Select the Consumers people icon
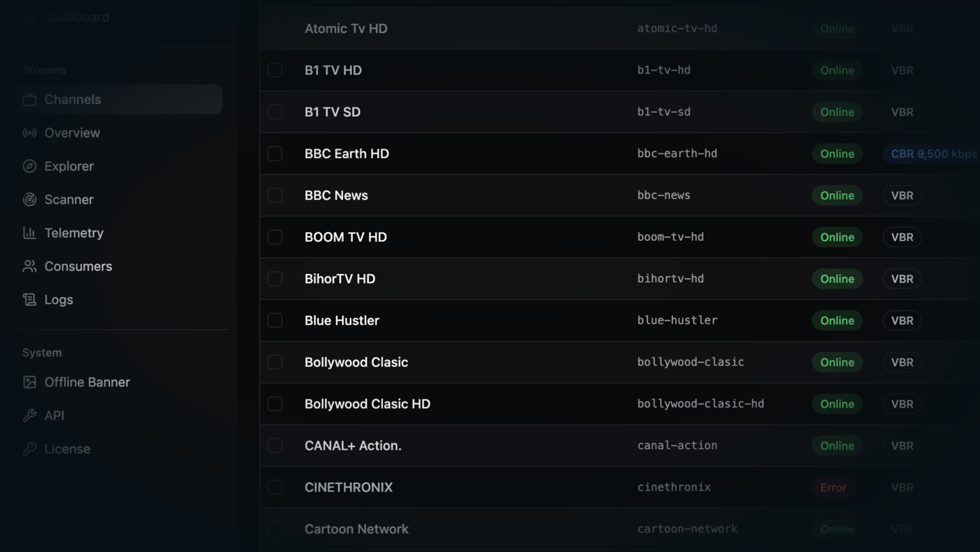Image resolution: width=980 pixels, height=552 pixels. (x=29, y=266)
